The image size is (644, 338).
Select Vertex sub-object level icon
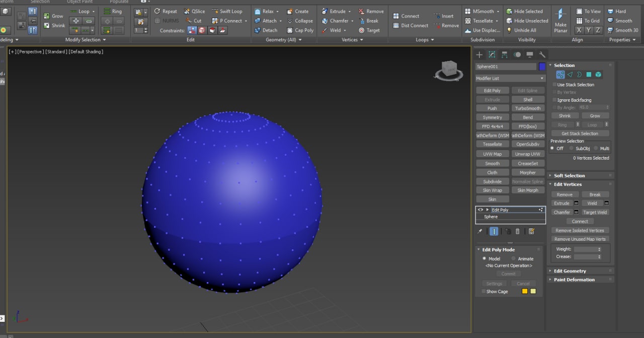560,75
